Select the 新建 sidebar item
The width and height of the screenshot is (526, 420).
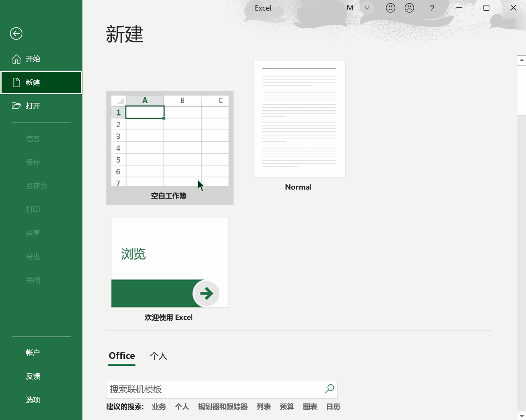[x=41, y=82]
